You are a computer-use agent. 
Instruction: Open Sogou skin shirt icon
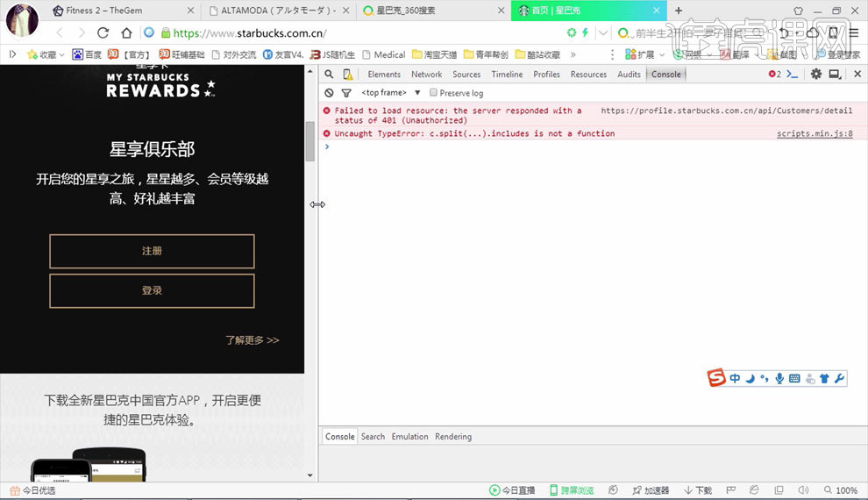click(x=824, y=378)
